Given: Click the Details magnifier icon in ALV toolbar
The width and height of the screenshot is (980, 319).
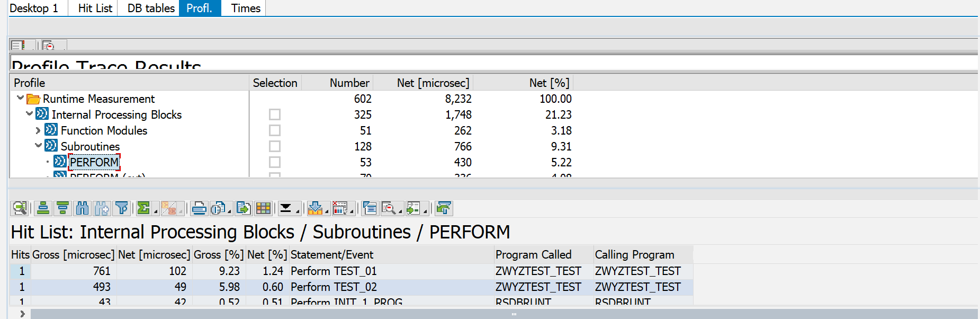Looking at the screenshot, I should [x=20, y=208].
